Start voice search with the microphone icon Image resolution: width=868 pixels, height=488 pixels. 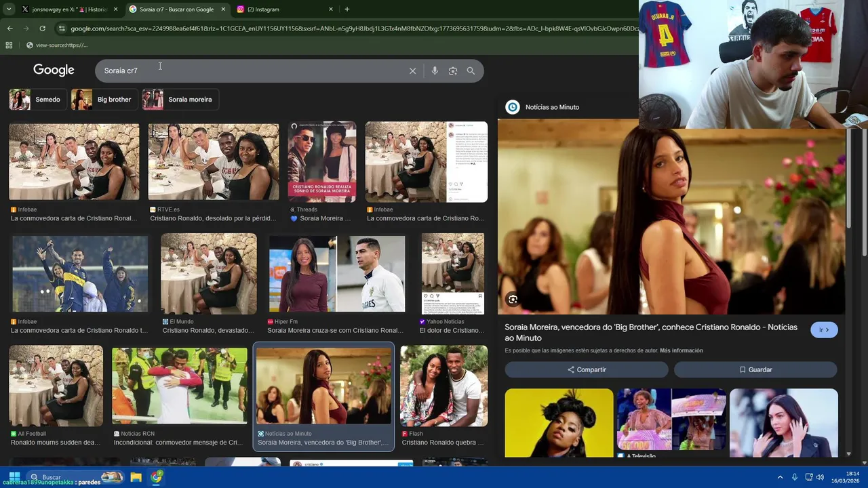tap(435, 70)
